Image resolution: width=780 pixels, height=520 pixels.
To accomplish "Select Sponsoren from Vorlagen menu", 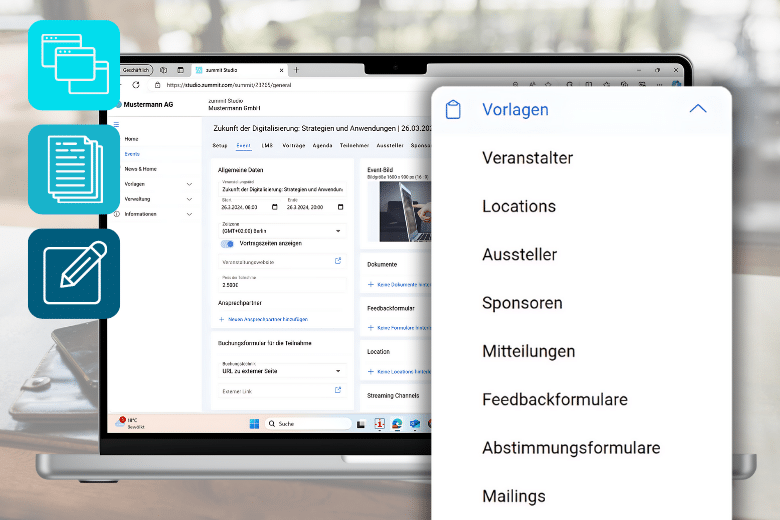I will [522, 303].
